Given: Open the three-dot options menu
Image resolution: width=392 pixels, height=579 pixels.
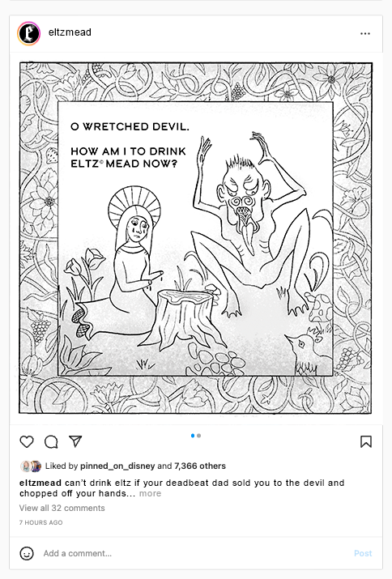Looking at the screenshot, I should pyautogui.click(x=365, y=33).
